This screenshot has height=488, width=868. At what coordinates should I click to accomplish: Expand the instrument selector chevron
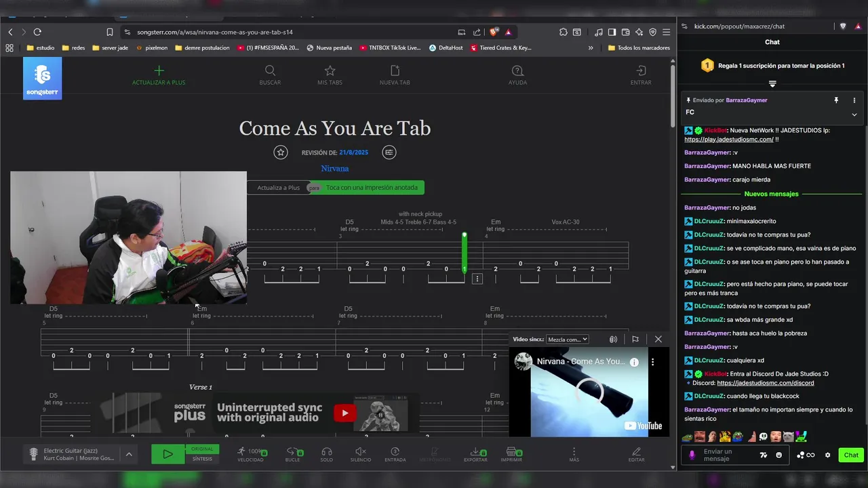pos(129,454)
